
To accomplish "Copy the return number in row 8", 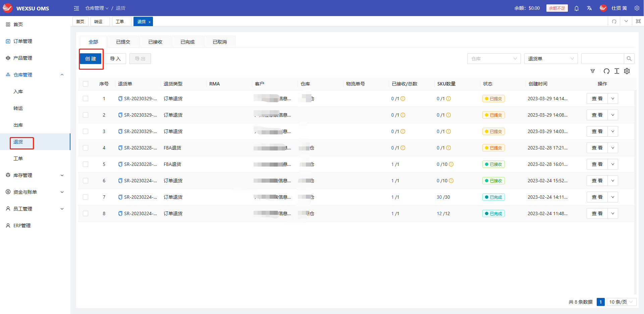I will point(120,213).
